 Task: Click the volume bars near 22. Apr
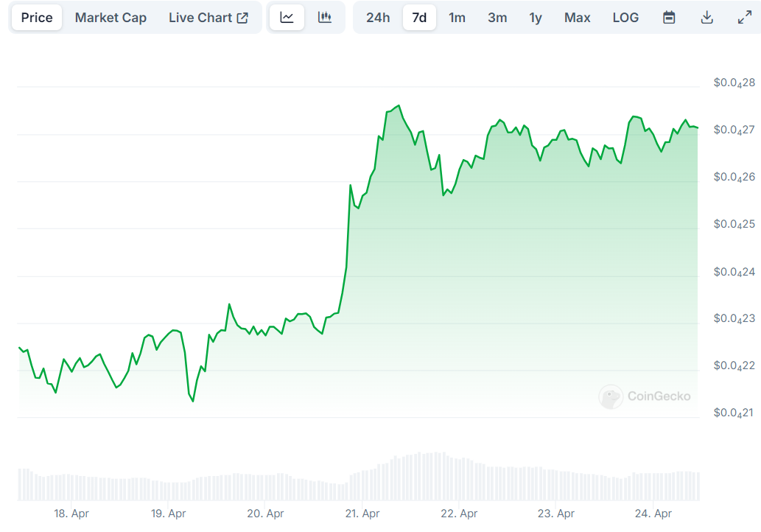click(x=459, y=478)
